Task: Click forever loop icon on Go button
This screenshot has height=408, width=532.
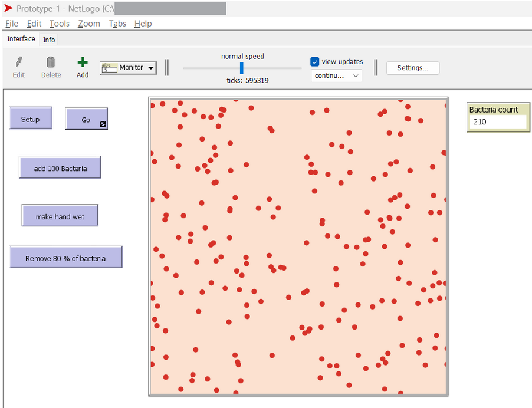Action: 103,124
